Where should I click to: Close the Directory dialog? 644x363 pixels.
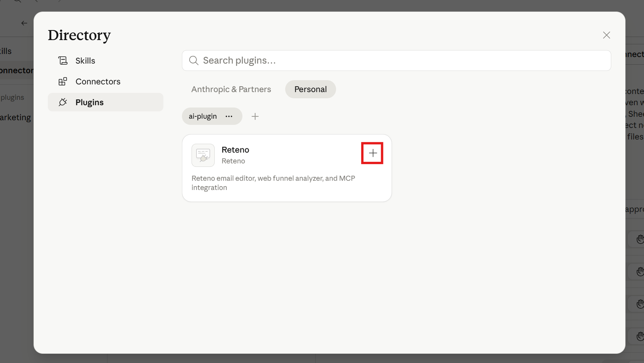coord(606,35)
